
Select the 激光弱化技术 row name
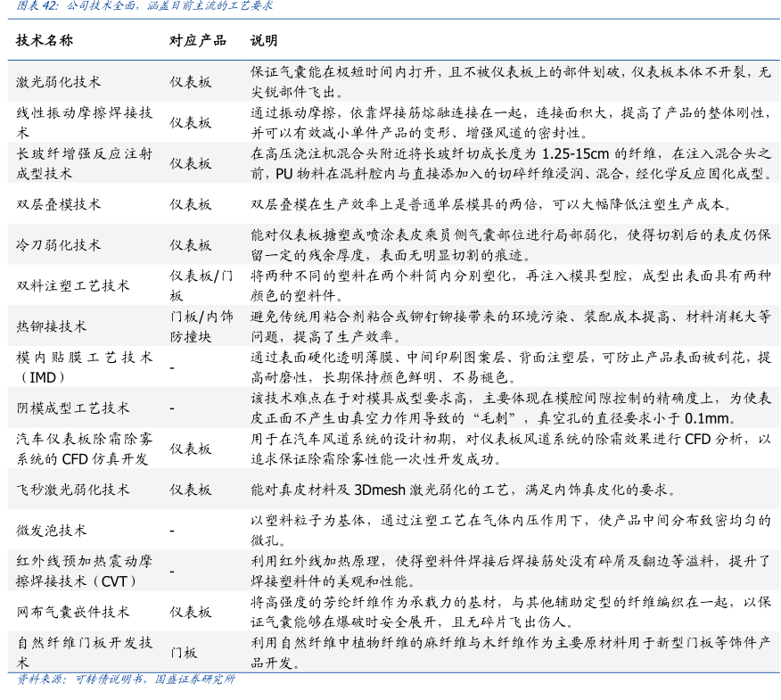[59, 82]
